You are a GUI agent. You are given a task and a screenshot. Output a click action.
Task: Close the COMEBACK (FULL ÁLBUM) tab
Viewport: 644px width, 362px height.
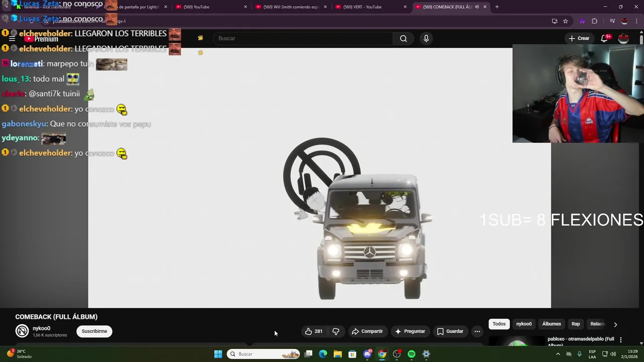click(485, 7)
